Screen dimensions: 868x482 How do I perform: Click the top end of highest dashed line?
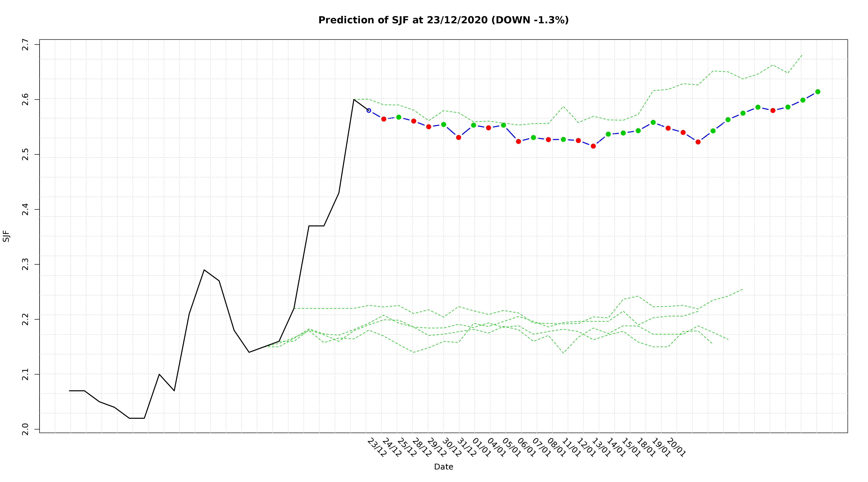click(x=802, y=55)
